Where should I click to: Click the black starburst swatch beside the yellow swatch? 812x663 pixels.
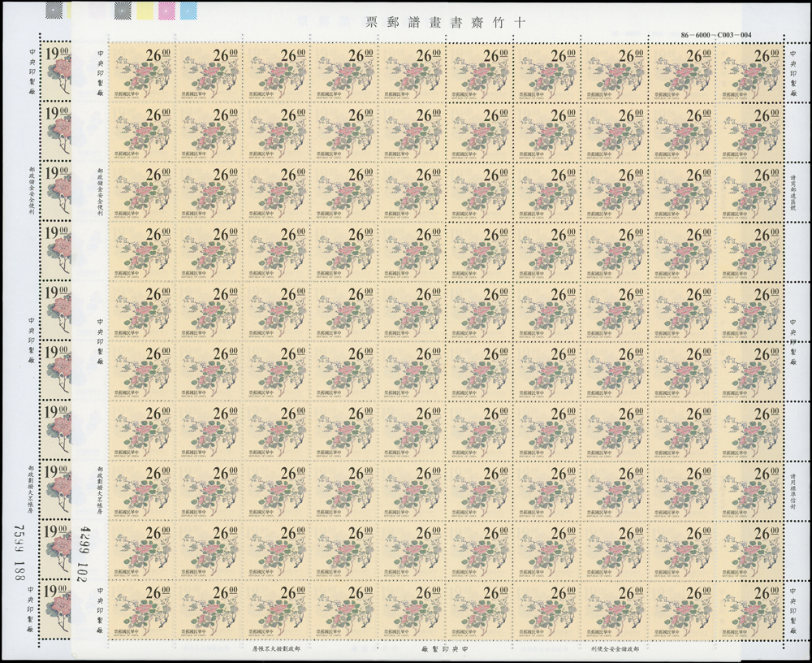(x=122, y=10)
